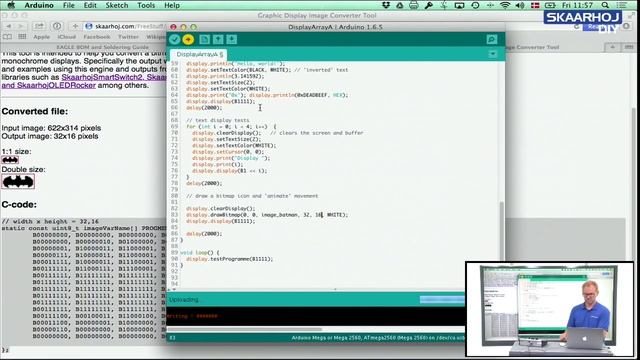Click the Upload arrow button in Arduino
The width and height of the screenshot is (640, 360).
188,39
